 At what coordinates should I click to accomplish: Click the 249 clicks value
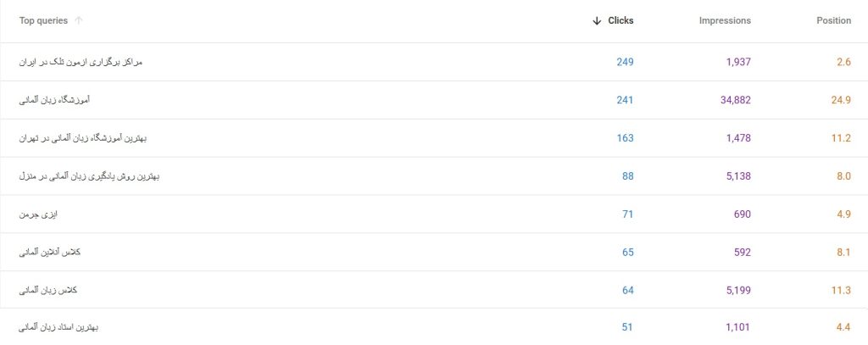point(625,62)
